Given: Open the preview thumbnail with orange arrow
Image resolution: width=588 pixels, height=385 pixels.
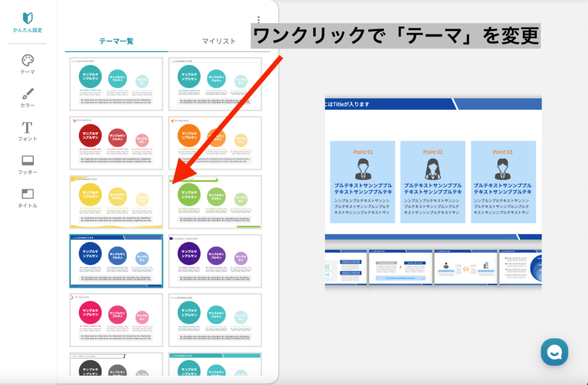Looking at the screenshot, I should (400, 268).
